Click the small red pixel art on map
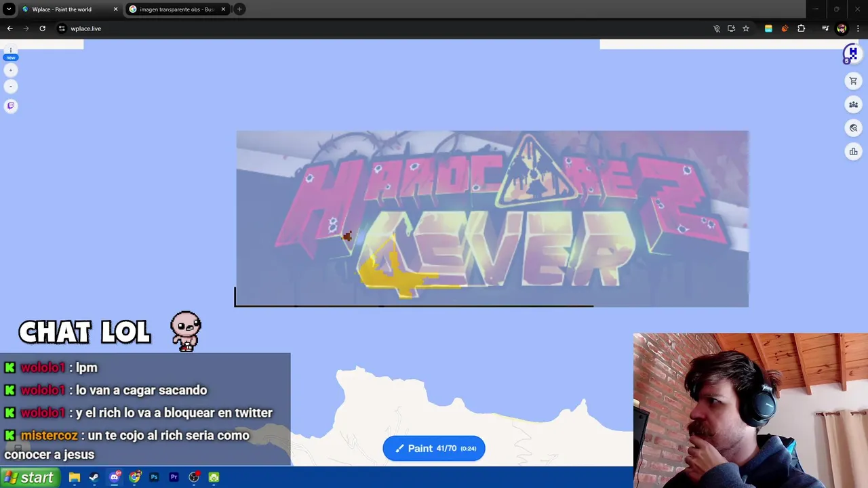The height and width of the screenshot is (488, 868). pyautogui.click(x=347, y=236)
